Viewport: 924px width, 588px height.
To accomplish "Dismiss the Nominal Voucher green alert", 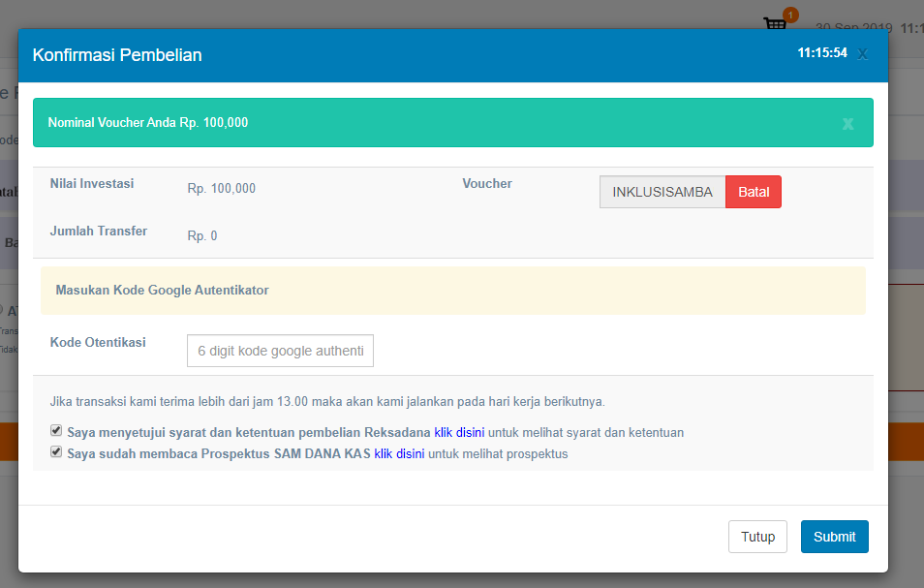I will 847,123.
